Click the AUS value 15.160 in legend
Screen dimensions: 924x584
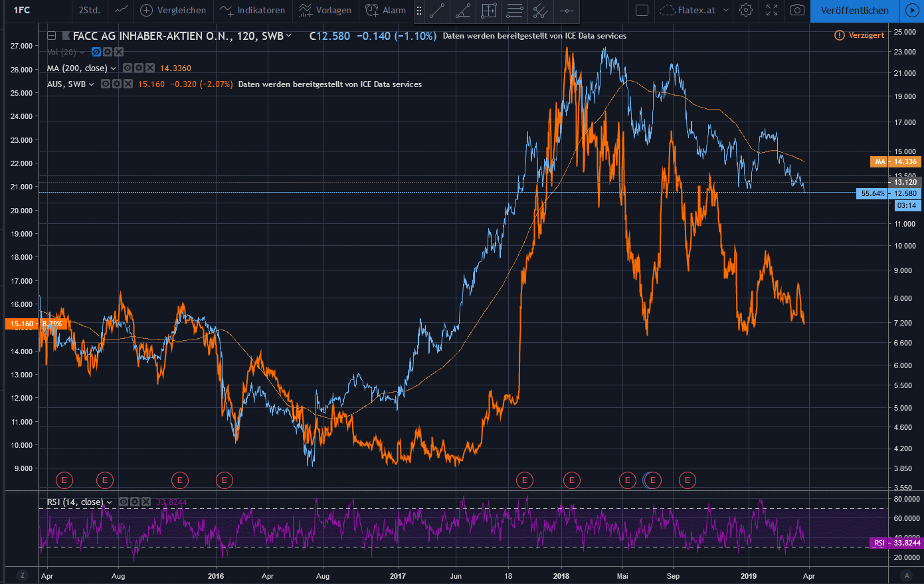coord(151,84)
